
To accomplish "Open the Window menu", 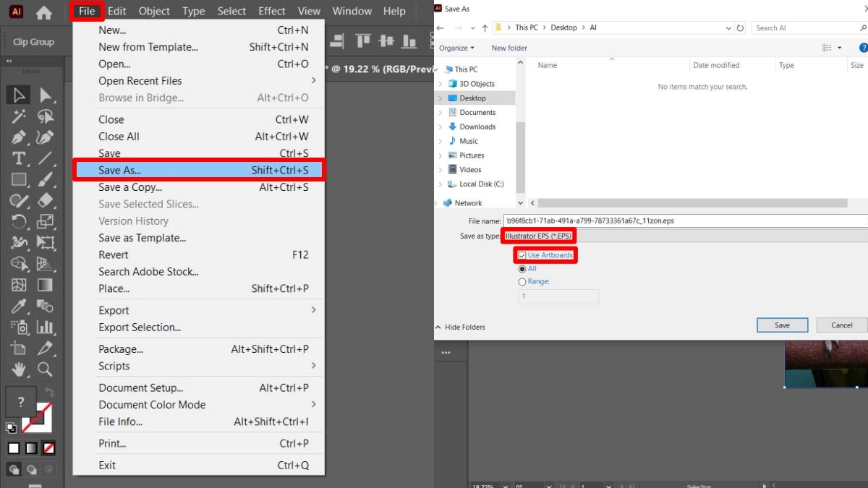I will pos(353,11).
